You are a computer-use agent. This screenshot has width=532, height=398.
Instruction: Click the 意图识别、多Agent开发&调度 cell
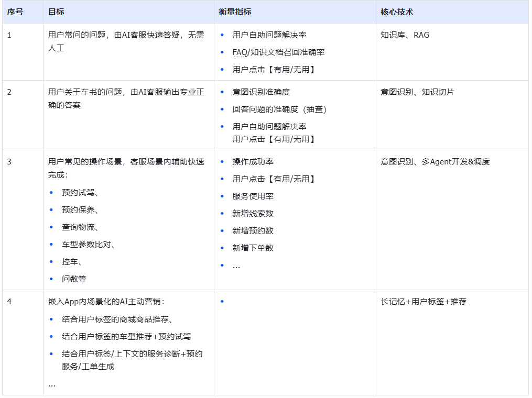pos(435,162)
